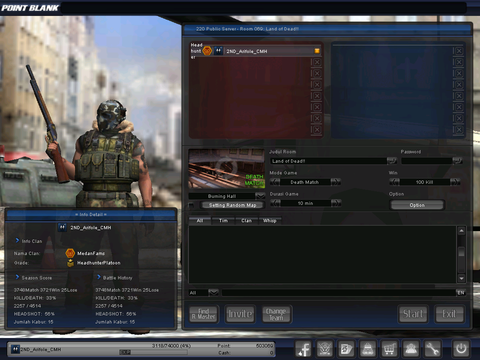Expand the Battle History section arrow
Image resolution: width=480 pixels, height=360 pixels.
(99, 277)
